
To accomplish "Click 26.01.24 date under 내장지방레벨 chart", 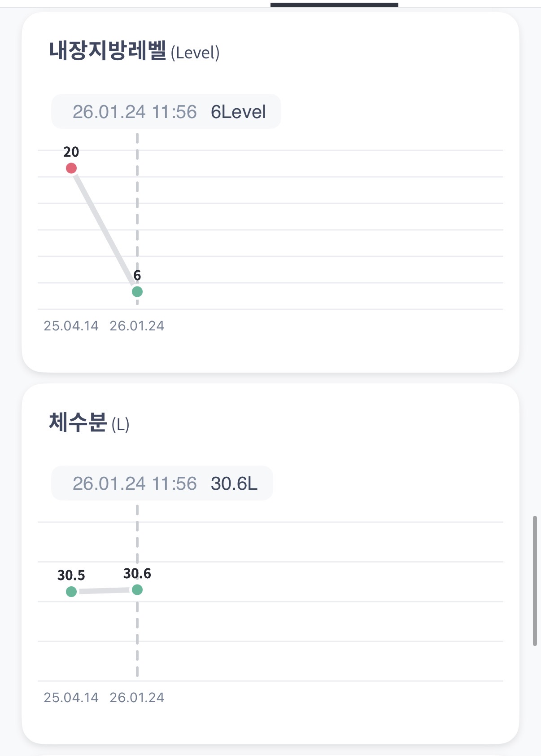I will coord(137,326).
